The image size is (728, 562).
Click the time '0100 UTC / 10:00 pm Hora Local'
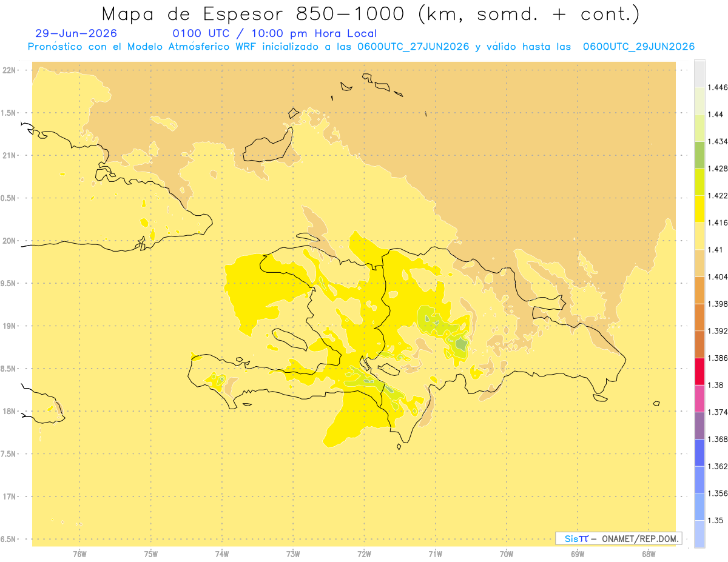click(275, 34)
